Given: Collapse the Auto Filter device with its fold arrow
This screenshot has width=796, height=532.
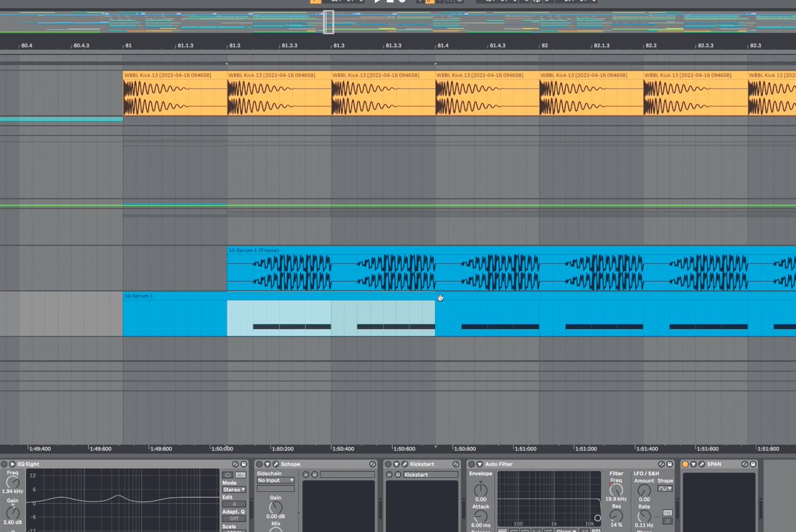Looking at the screenshot, I should [479, 464].
